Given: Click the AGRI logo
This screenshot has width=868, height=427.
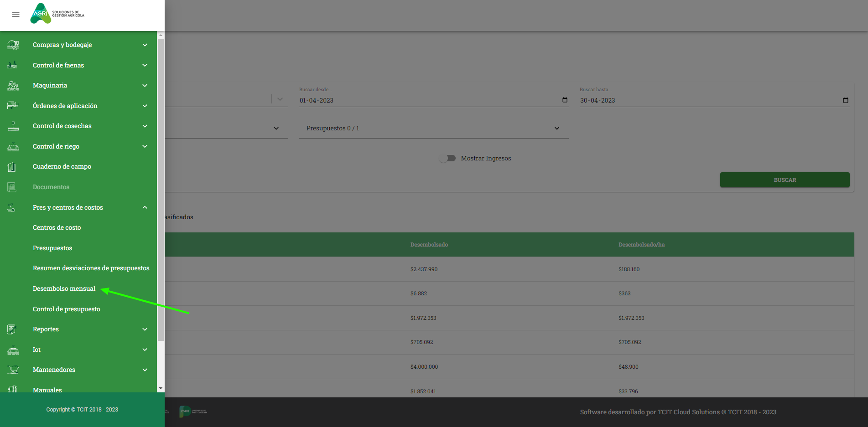Looking at the screenshot, I should [57, 14].
